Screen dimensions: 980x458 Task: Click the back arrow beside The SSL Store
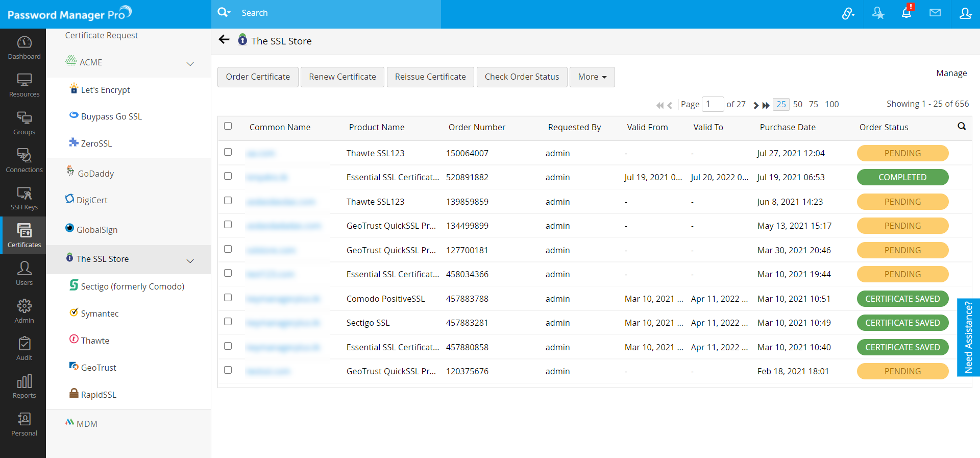(224, 40)
